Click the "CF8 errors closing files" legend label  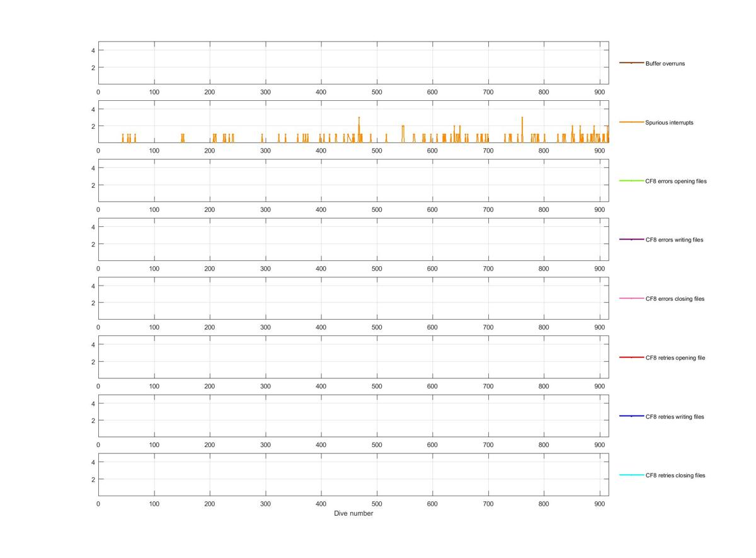coord(675,299)
